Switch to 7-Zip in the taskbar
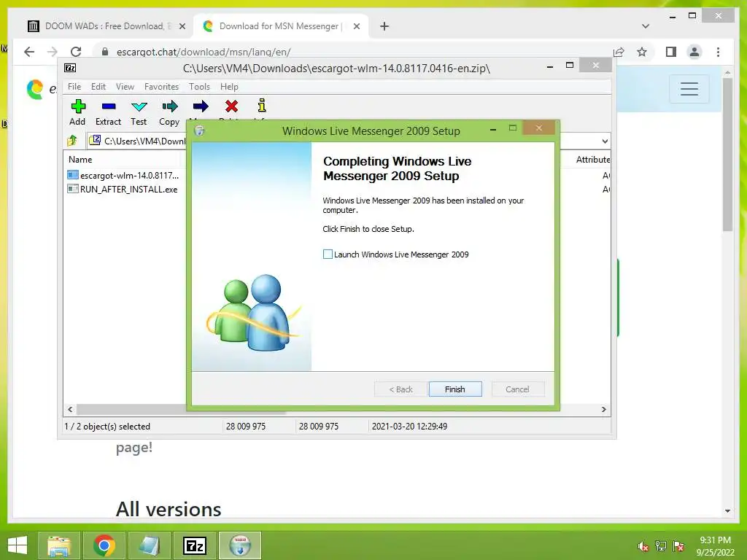This screenshot has height=560, width=747. [x=195, y=545]
